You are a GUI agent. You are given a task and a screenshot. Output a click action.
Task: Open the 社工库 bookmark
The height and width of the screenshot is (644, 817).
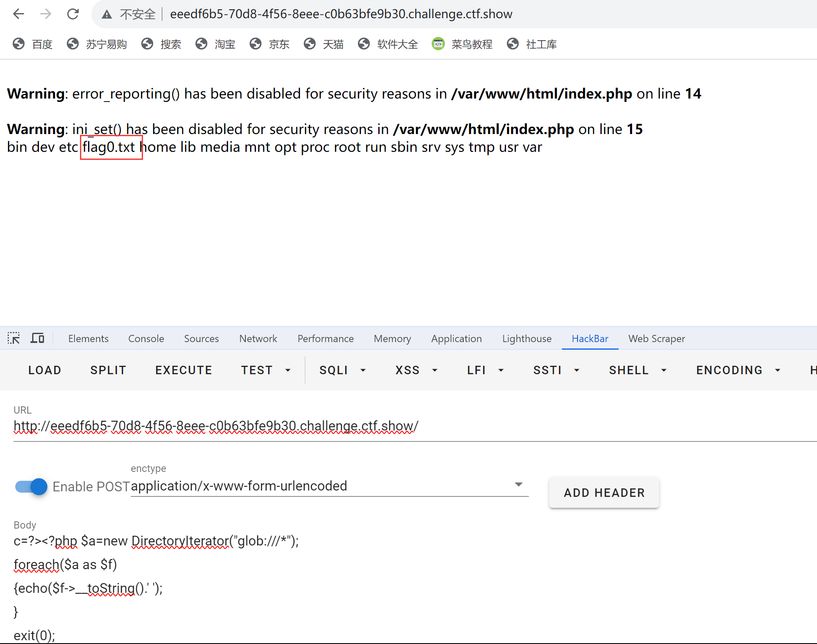532,44
